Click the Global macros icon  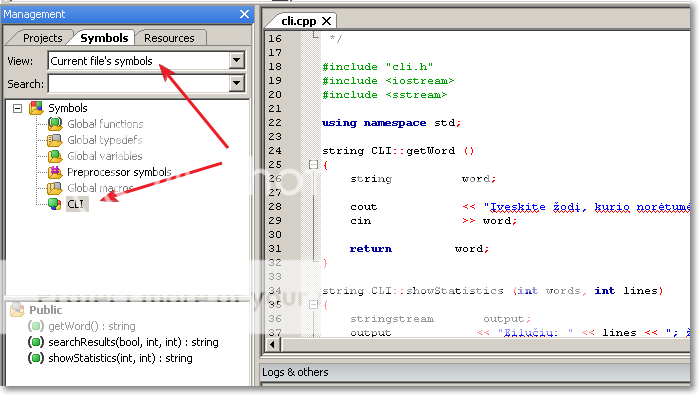point(55,188)
